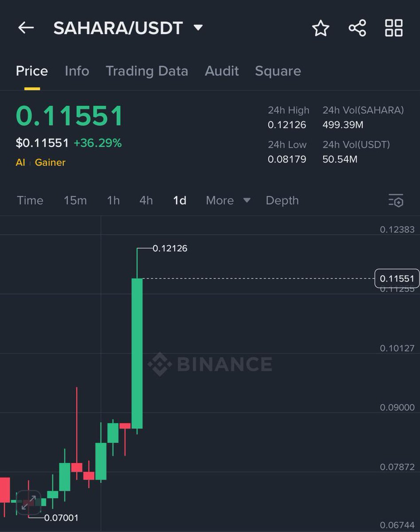The image size is (420, 532).
Task: Open SAHARA/USDT pair selector dropdown arrow
Action: [198, 27]
